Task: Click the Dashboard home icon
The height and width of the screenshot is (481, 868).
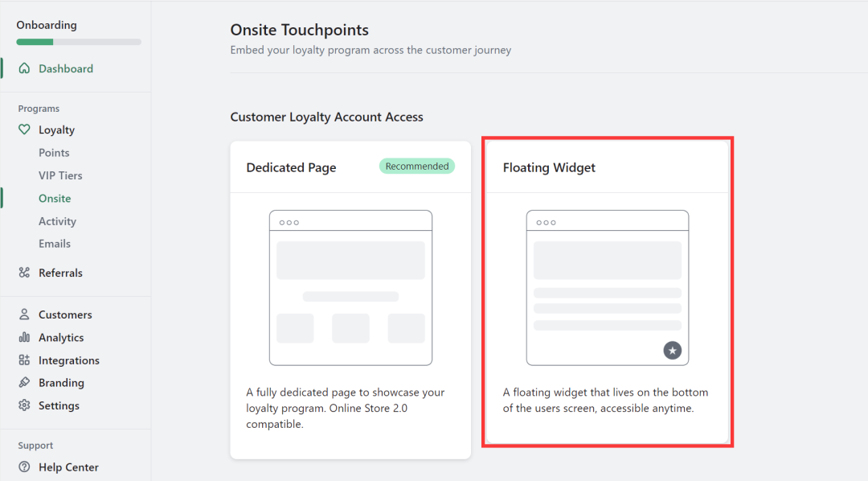Action: point(24,69)
